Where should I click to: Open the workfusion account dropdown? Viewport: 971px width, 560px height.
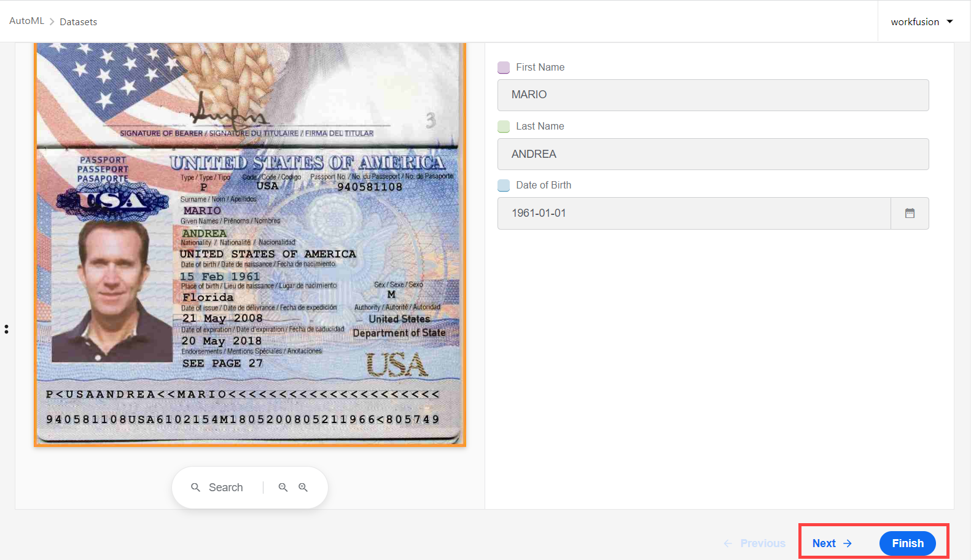point(922,21)
